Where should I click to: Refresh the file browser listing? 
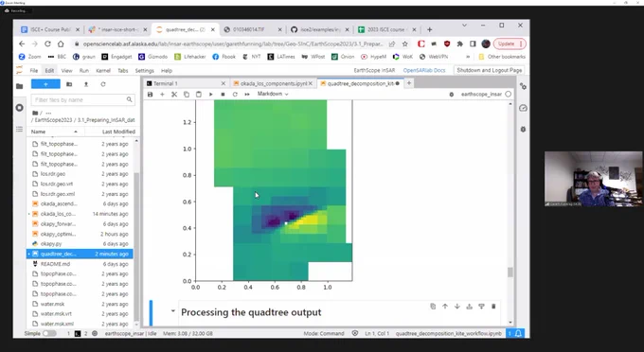pos(103,84)
